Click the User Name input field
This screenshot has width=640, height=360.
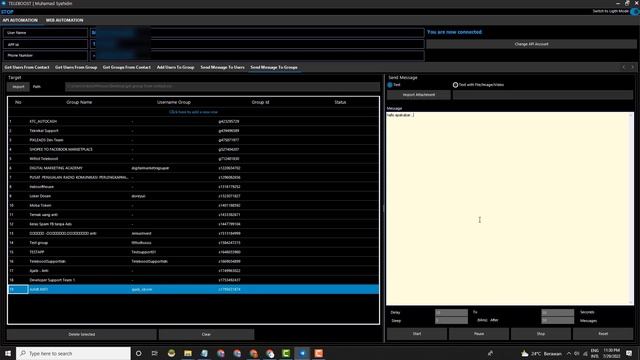click(257, 33)
